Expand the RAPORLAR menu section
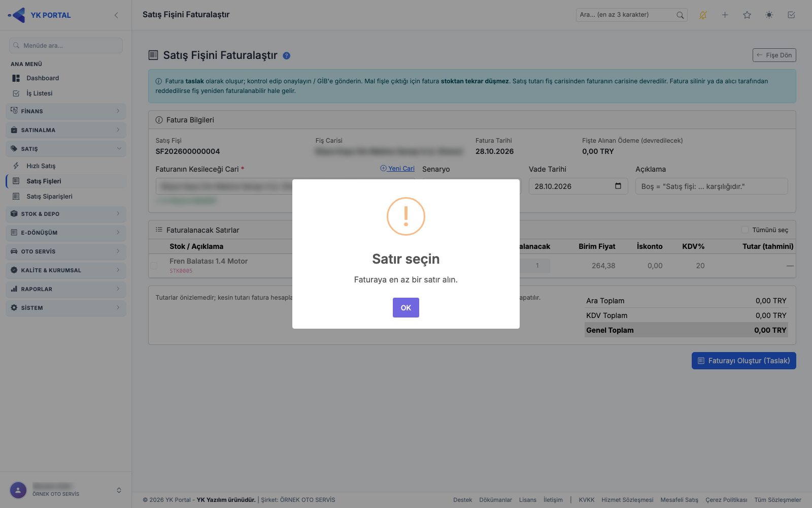Viewport: 812px width, 508px height. tap(66, 289)
